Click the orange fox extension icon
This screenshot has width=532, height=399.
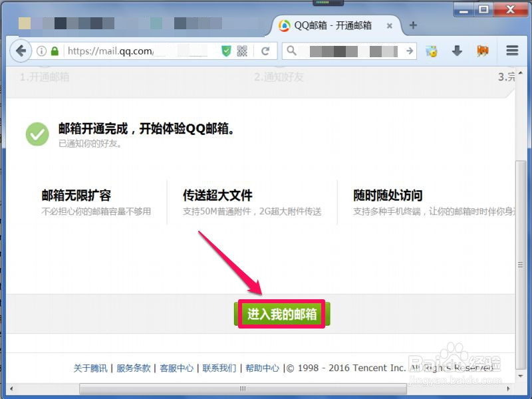tap(483, 51)
